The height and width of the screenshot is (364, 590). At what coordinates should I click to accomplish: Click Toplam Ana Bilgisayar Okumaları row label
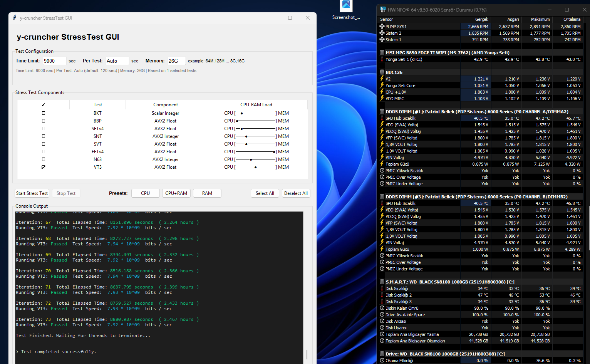tap(415, 341)
